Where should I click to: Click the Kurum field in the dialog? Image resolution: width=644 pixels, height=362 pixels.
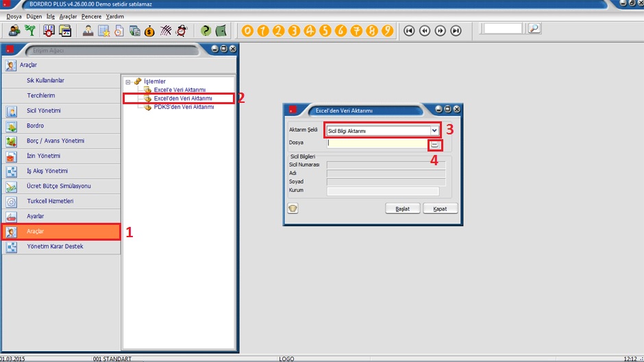click(x=383, y=191)
